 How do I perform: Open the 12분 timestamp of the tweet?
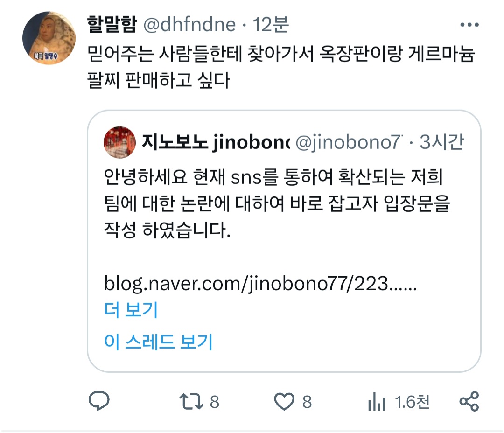point(271,24)
